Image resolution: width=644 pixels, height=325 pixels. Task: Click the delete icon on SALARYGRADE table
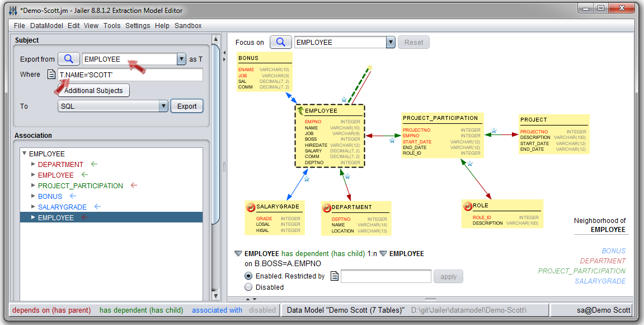(250, 207)
